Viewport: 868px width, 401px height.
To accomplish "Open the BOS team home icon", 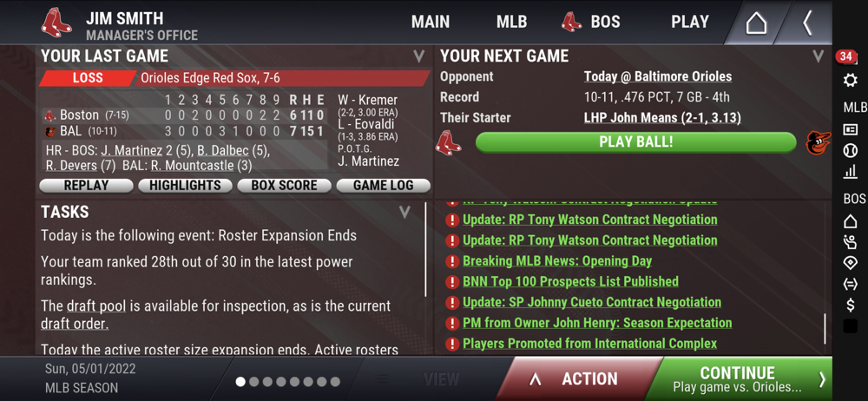I will [x=850, y=221].
